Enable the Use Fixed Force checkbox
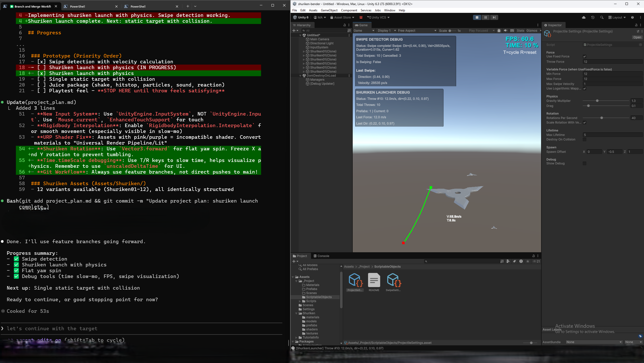Image resolution: width=644 pixels, height=363 pixels. (x=585, y=56)
